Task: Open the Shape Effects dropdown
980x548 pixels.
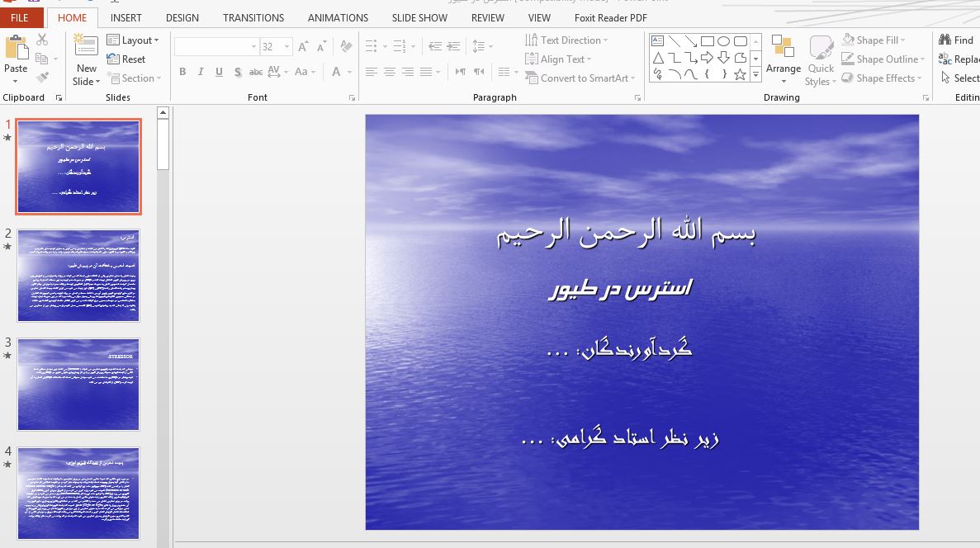Action: [x=881, y=78]
